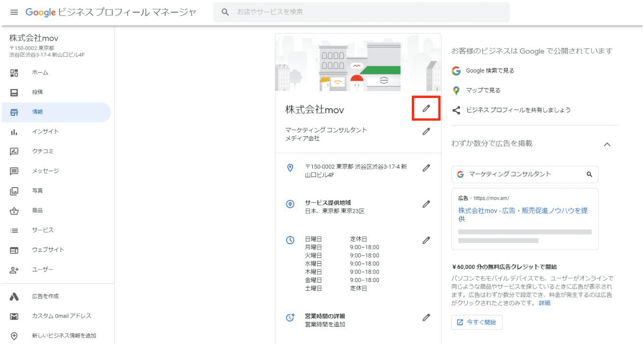This screenshot has width=644, height=347.
Task: Click the 日本、東京都 東京23区 text
Action: pyautogui.click(x=334, y=211)
